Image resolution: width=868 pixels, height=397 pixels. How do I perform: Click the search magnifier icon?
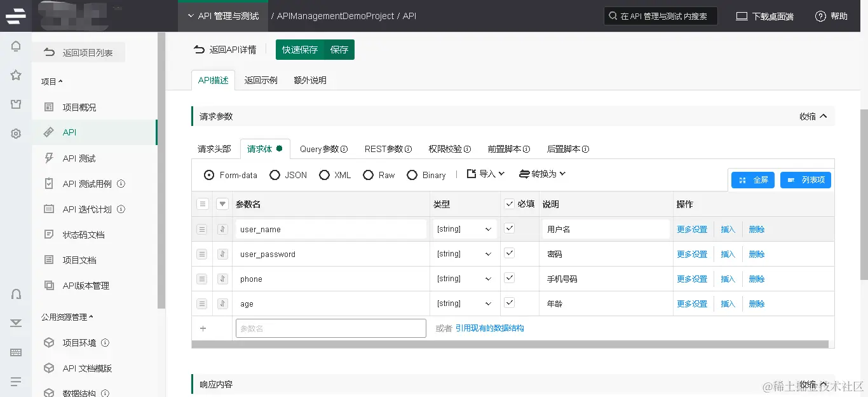click(x=613, y=16)
